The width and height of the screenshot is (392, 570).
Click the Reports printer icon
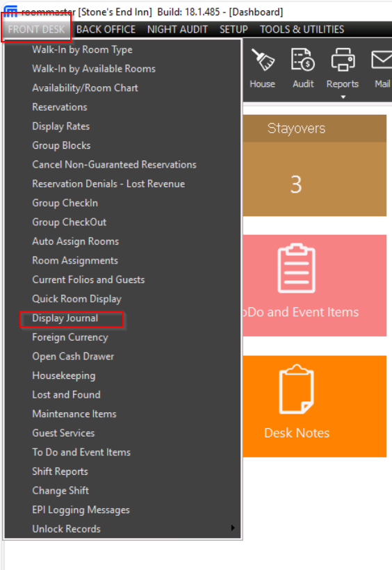click(x=343, y=60)
